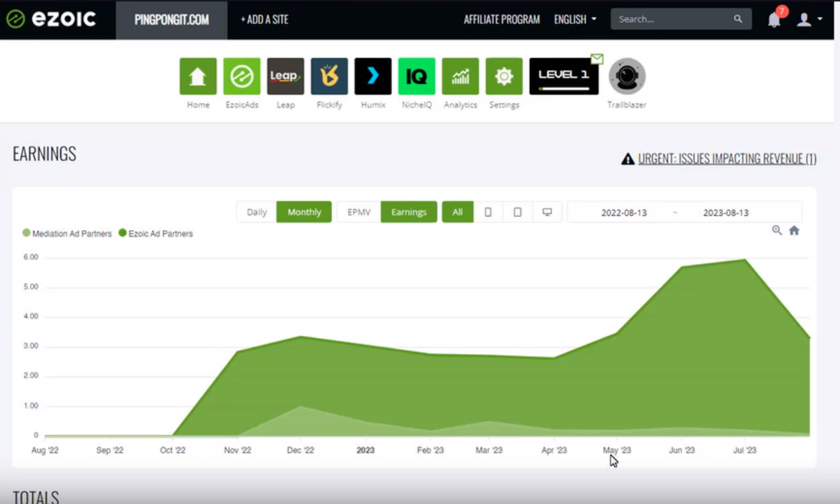Click the Level 1 badge

(x=564, y=76)
